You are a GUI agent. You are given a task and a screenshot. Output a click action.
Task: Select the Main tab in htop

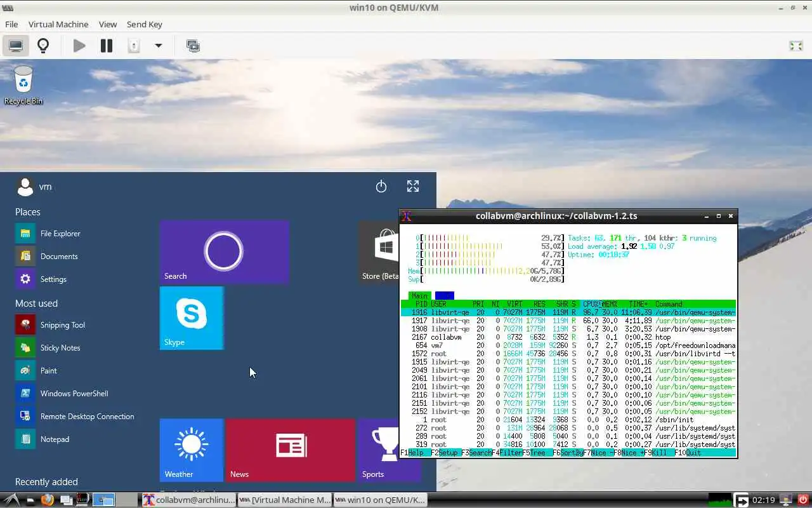(419, 296)
